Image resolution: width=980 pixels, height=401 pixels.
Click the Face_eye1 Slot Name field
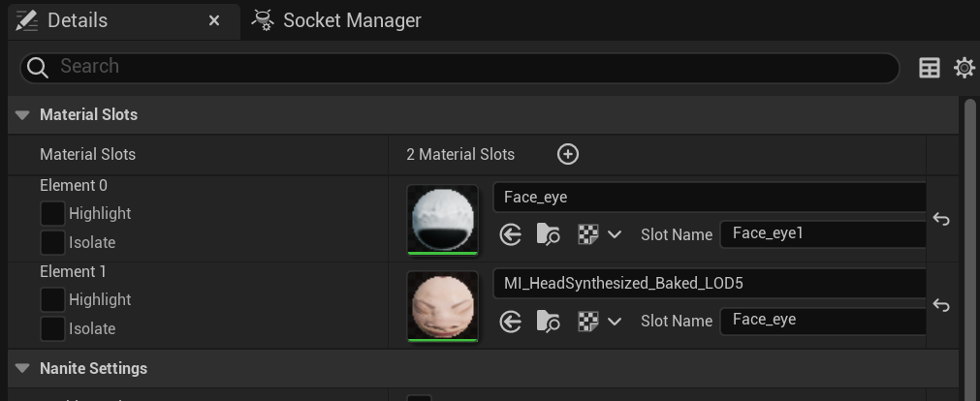tap(822, 233)
